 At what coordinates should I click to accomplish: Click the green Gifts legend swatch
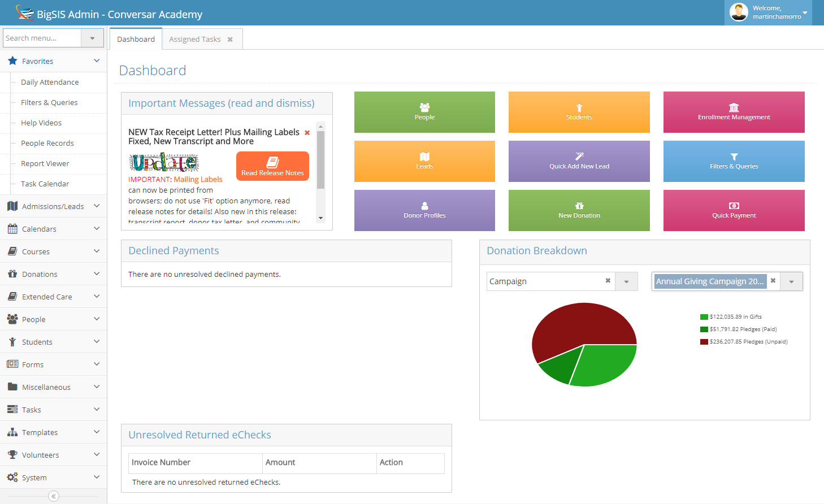click(704, 317)
